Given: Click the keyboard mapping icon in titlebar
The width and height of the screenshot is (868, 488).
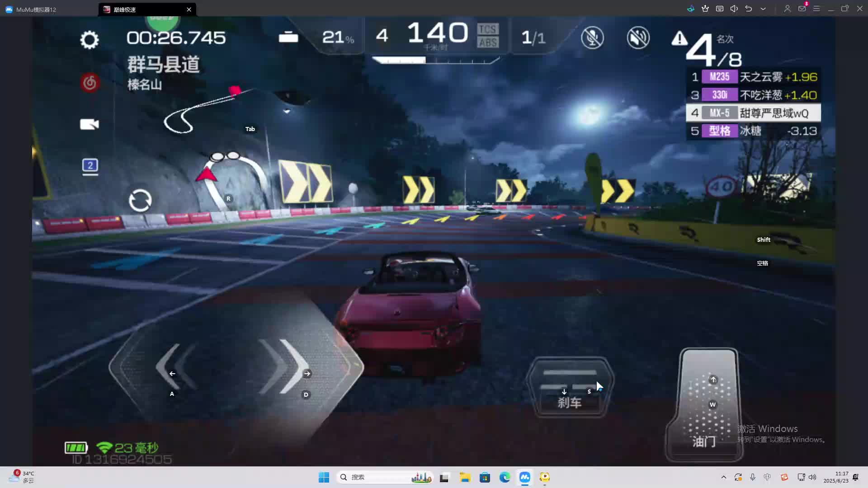Looking at the screenshot, I should (x=720, y=9).
